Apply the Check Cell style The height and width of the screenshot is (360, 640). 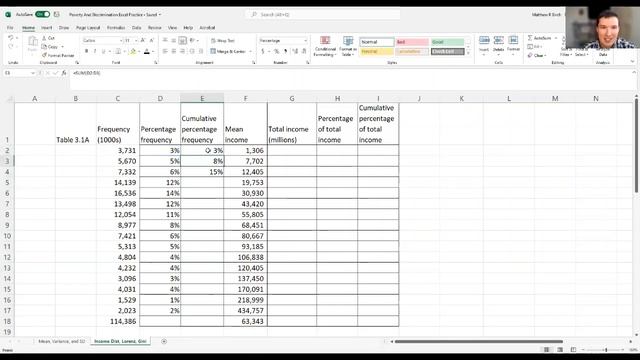click(448, 51)
